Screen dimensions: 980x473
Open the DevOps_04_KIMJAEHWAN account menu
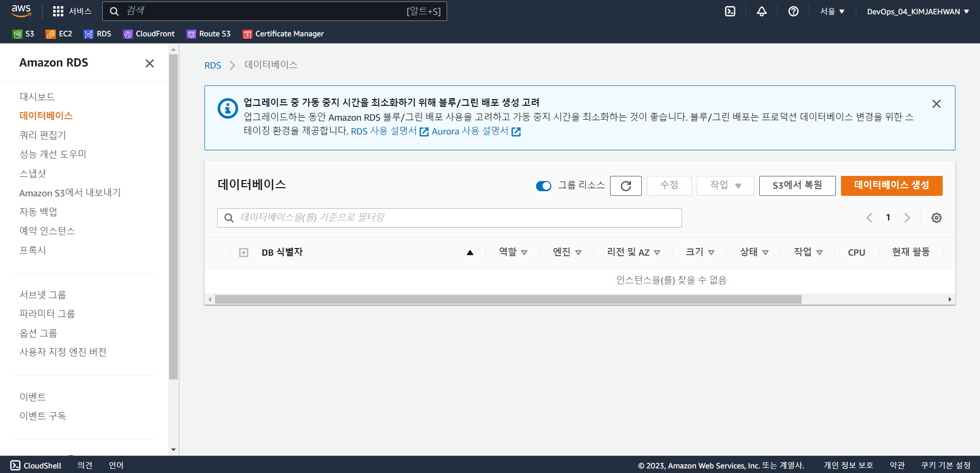click(918, 11)
